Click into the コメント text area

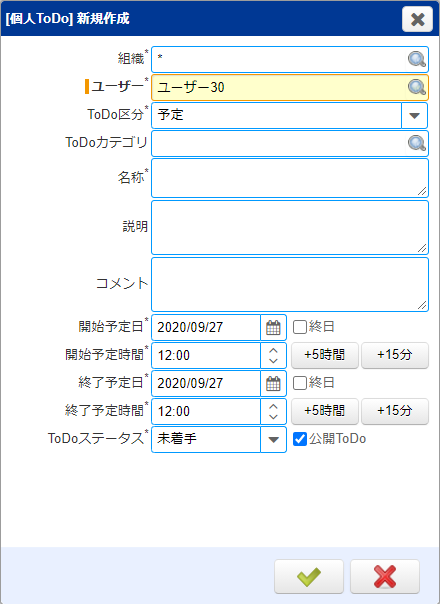coord(290,284)
